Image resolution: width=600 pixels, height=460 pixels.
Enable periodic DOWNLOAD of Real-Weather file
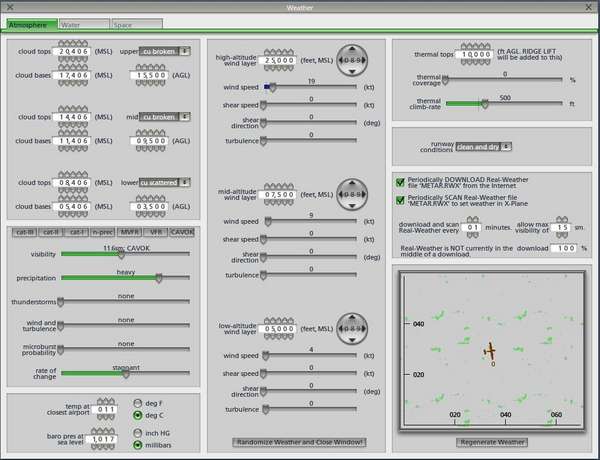tap(400, 183)
